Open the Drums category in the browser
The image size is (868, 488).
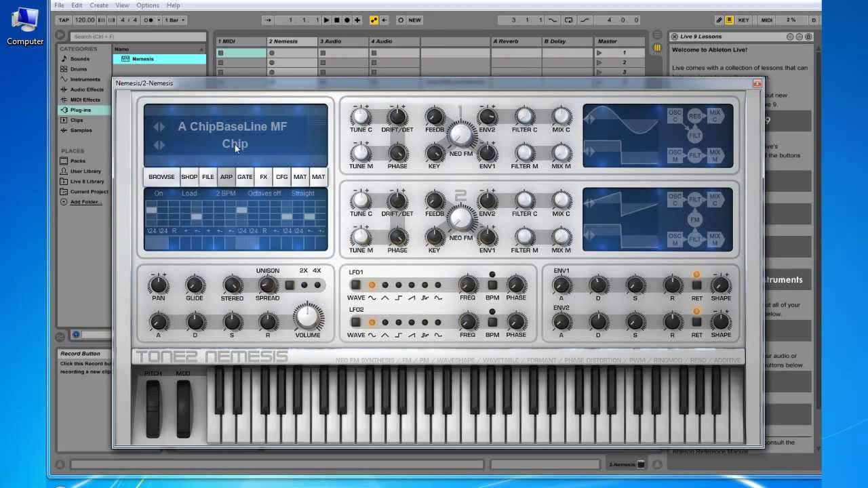pyautogui.click(x=79, y=69)
